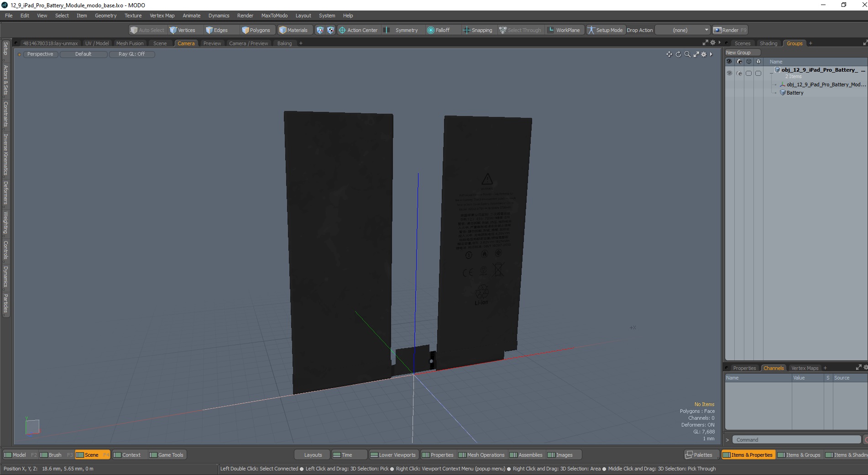
Task: Open viewport settings gear icon
Action: pos(704,54)
